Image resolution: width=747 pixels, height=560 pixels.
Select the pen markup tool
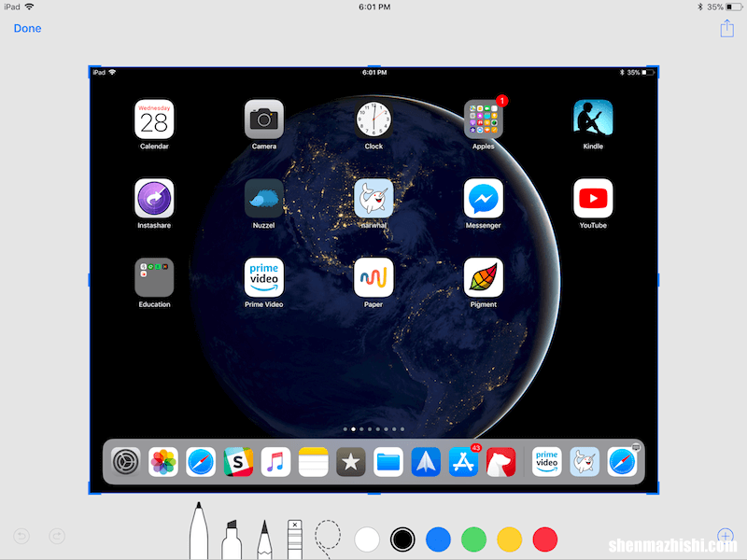click(x=199, y=530)
